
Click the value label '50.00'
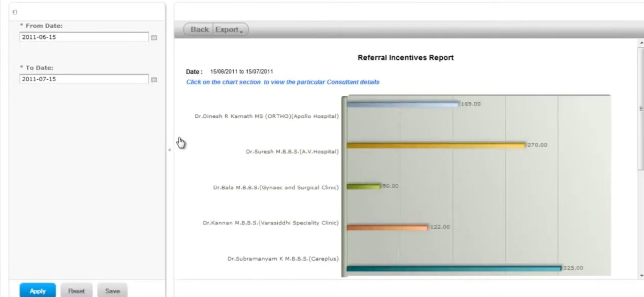391,186
